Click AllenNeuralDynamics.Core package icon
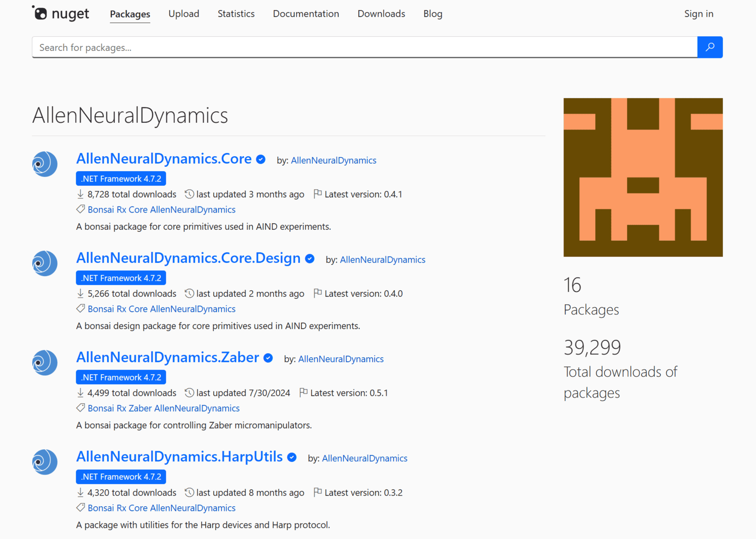The height and width of the screenshot is (539, 756). pyautogui.click(x=45, y=164)
